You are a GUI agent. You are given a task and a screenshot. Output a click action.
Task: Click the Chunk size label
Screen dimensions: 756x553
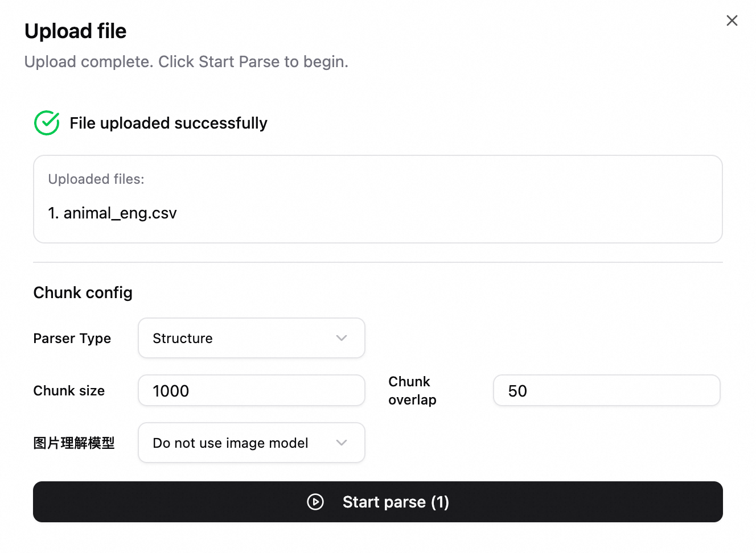(69, 391)
